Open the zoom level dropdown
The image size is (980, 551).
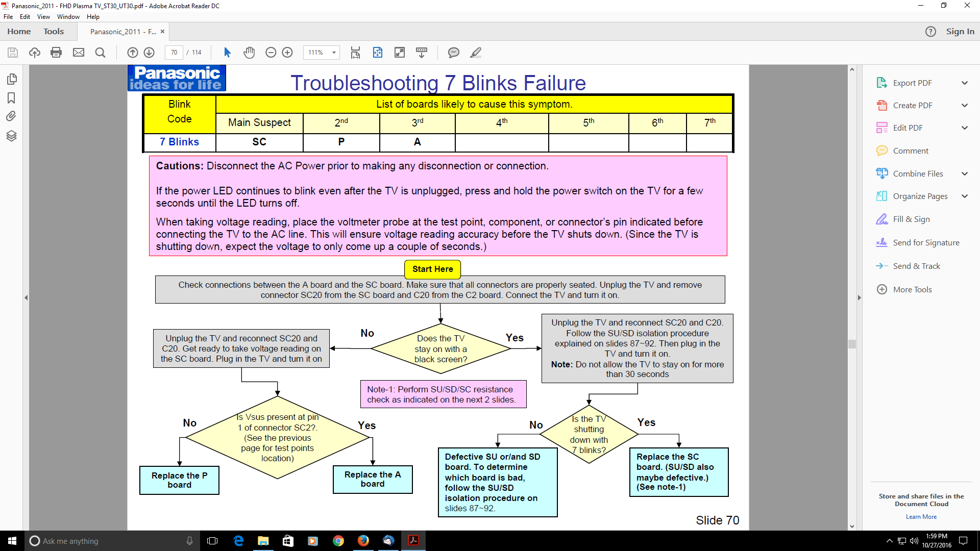[x=334, y=53]
